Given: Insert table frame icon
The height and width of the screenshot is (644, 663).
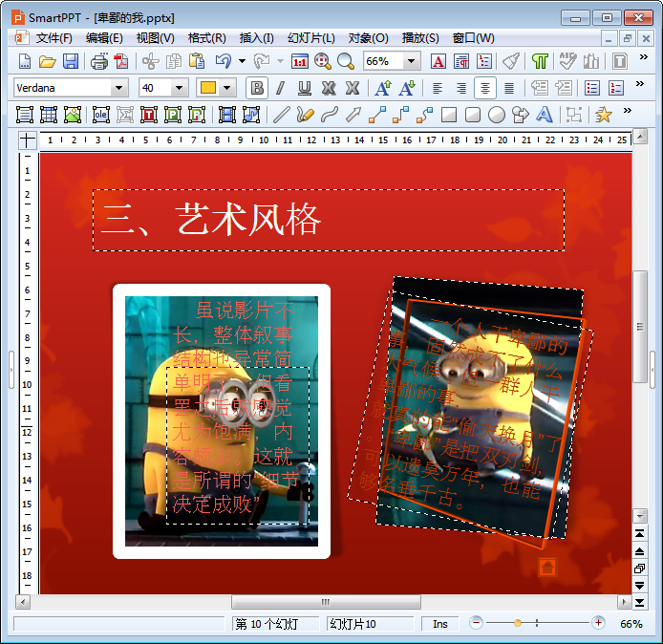Looking at the screenshot, I should point(49,115).
